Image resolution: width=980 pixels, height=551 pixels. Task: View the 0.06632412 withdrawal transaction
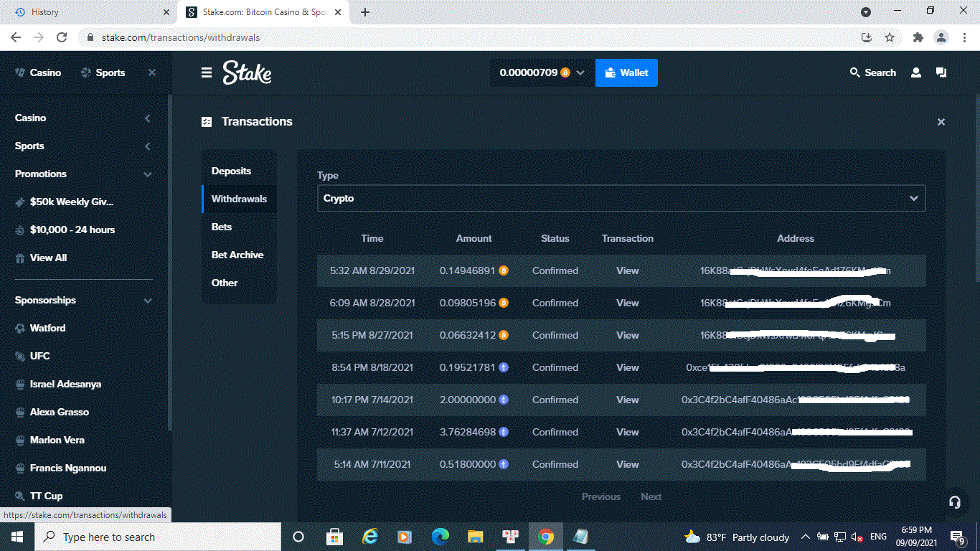point(628,335)
